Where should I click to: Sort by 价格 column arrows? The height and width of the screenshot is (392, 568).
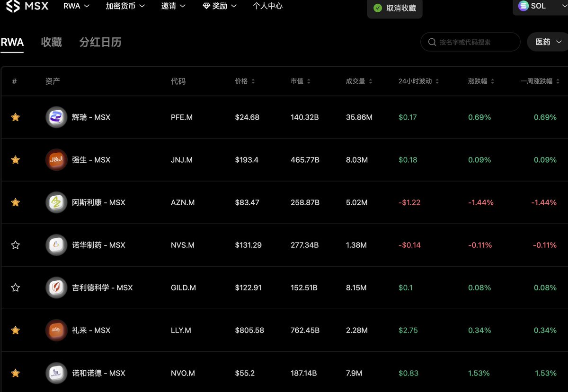click(x=253, y=81)
